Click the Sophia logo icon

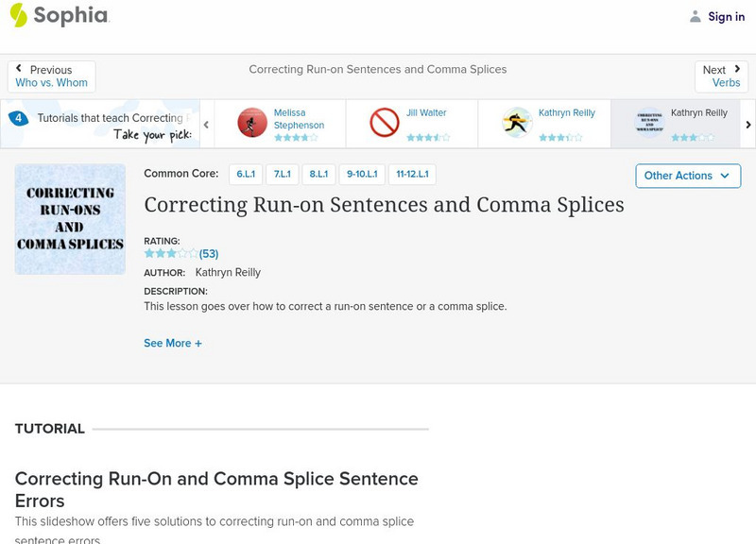point(19,15)
